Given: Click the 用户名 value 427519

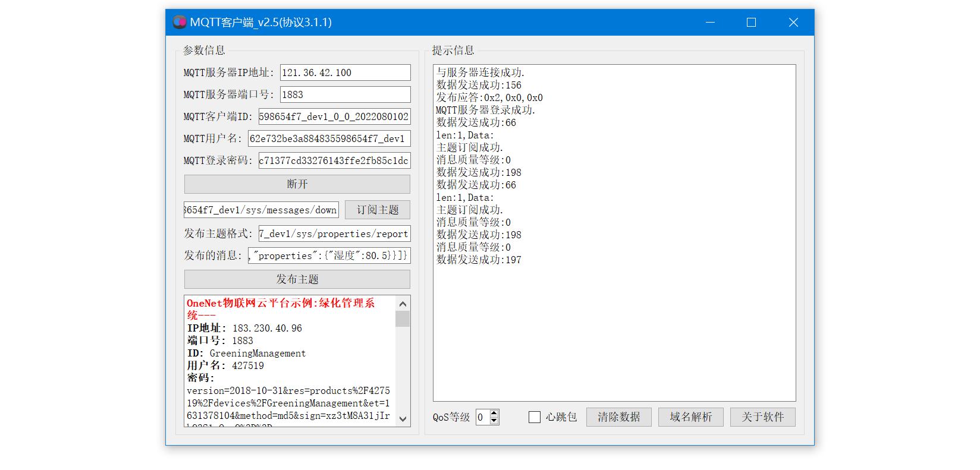Looking at the screenshot, I should pyautogui.click(x=248, y=365).
